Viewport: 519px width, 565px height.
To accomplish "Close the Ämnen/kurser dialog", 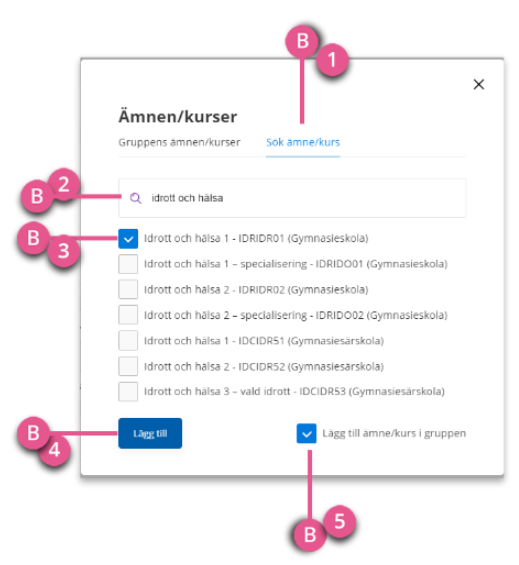I will point(478,84).
